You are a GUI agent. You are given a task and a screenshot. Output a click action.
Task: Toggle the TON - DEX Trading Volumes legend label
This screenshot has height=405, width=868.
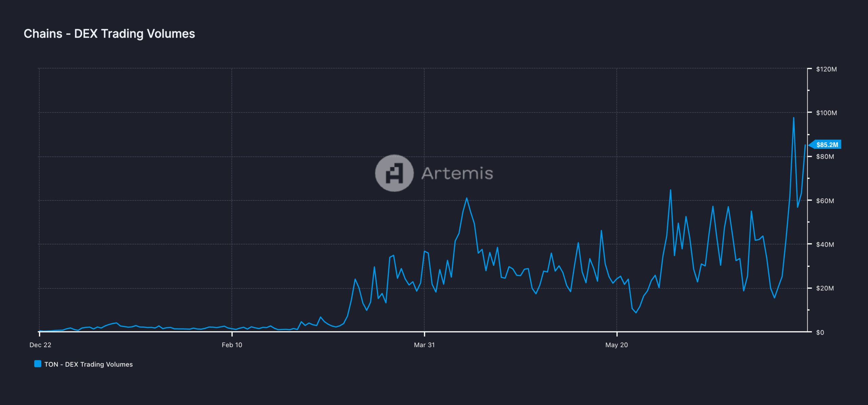(88, 364)
